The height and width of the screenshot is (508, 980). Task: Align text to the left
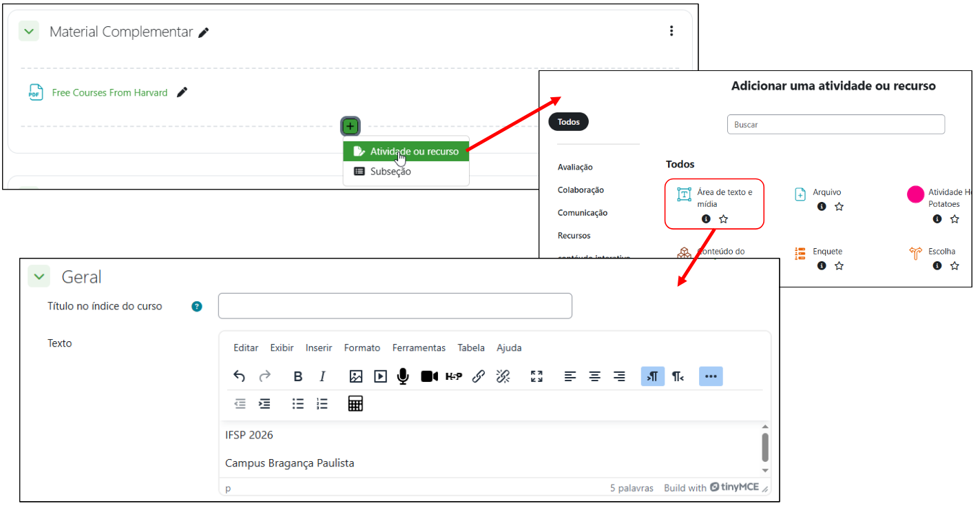(x=570, y=376)
